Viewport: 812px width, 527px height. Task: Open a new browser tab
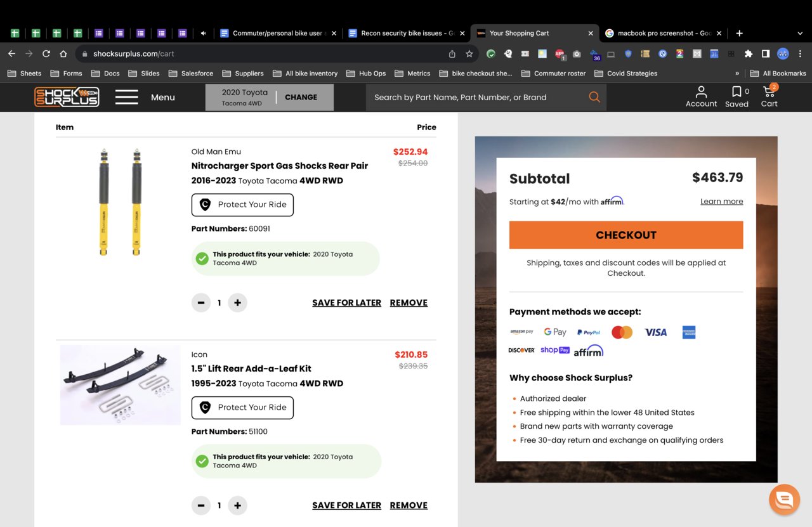pos(739,33)
